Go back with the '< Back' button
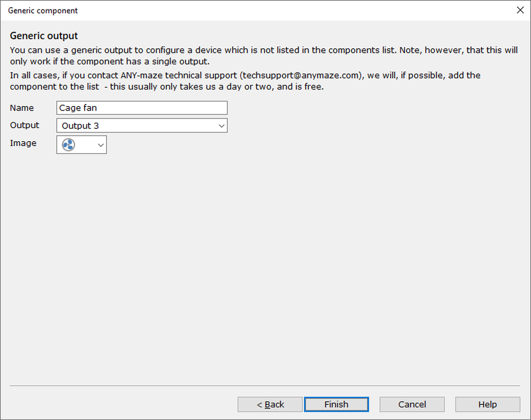 [270, 404]
